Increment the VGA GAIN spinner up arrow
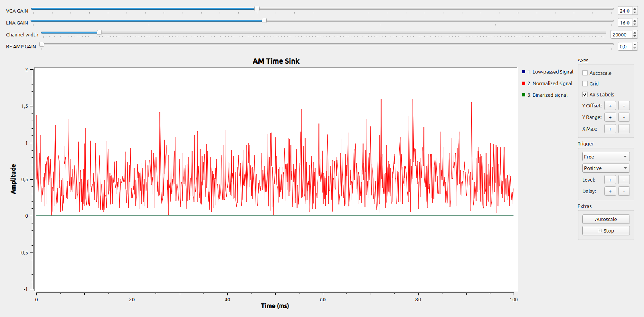The image size is (644, 317). (x=635, y=8)
